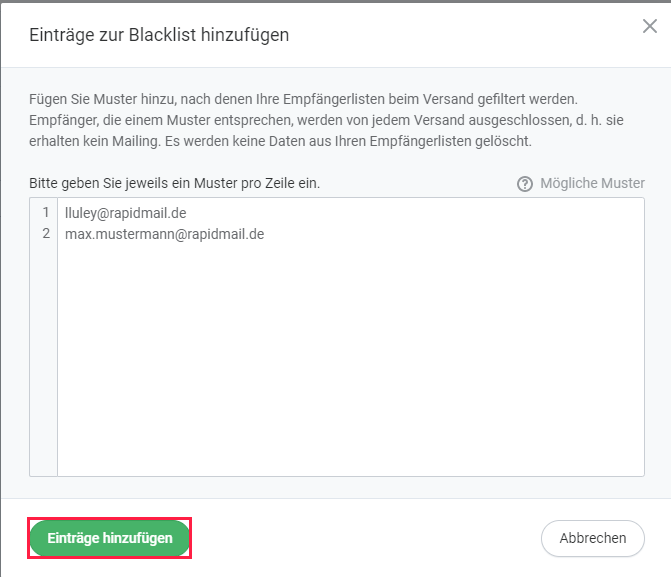Click the question mark help icon
Image resolution: width=671 pixels, height=577 pixels.
[x=525, y=184]
